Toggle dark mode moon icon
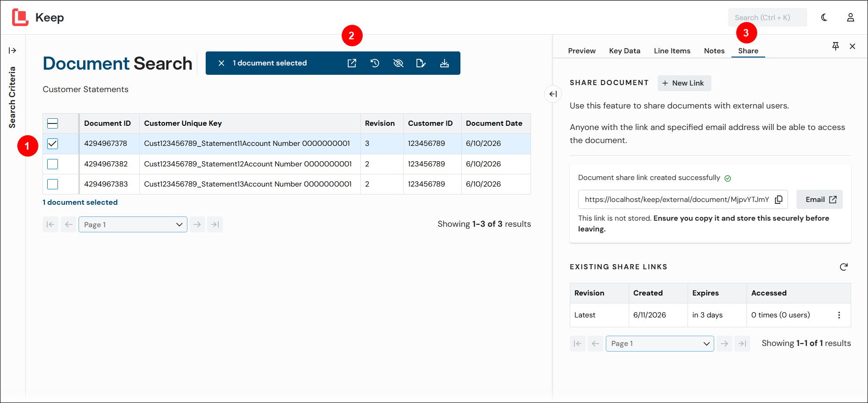868x403 pixels. click(824, 17)
